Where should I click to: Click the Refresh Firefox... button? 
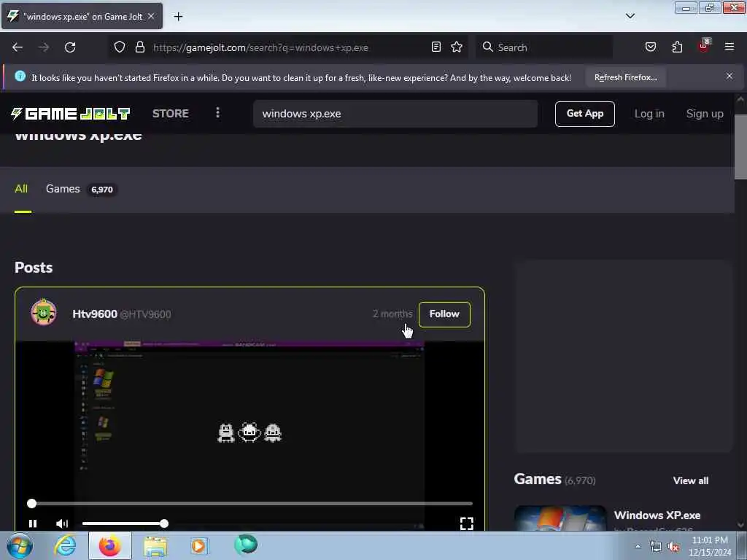point(625,77)
